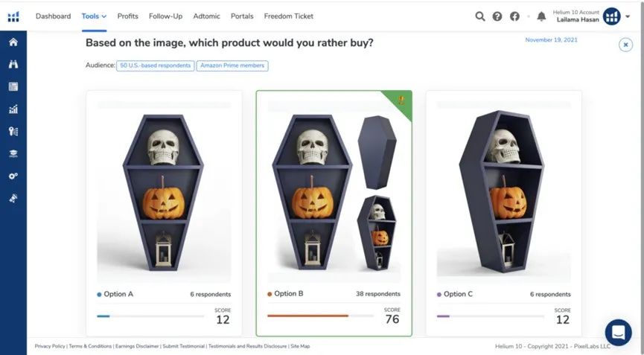Open the gears settings sidebar icon
644x355 pixels.
coord(13,176)
